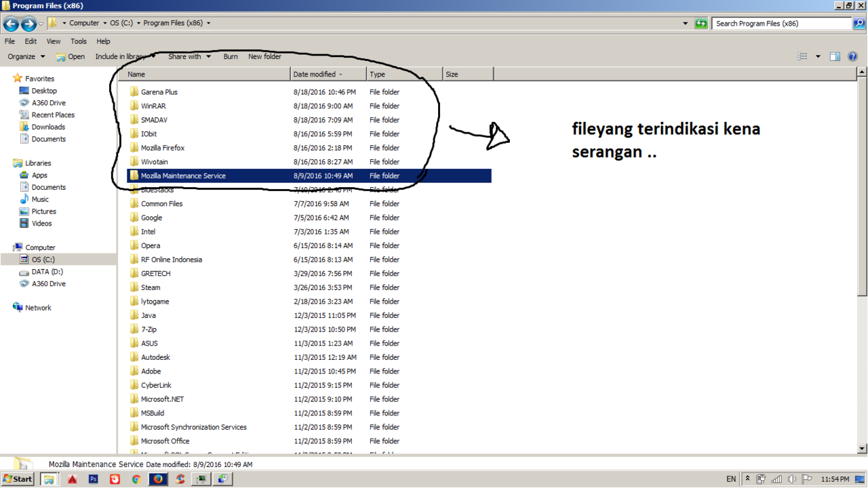Click the Steam folder icon
Image resolution: width=868 pixels, height=488 pixels.
pyautogui.click(x=134, y=287)
